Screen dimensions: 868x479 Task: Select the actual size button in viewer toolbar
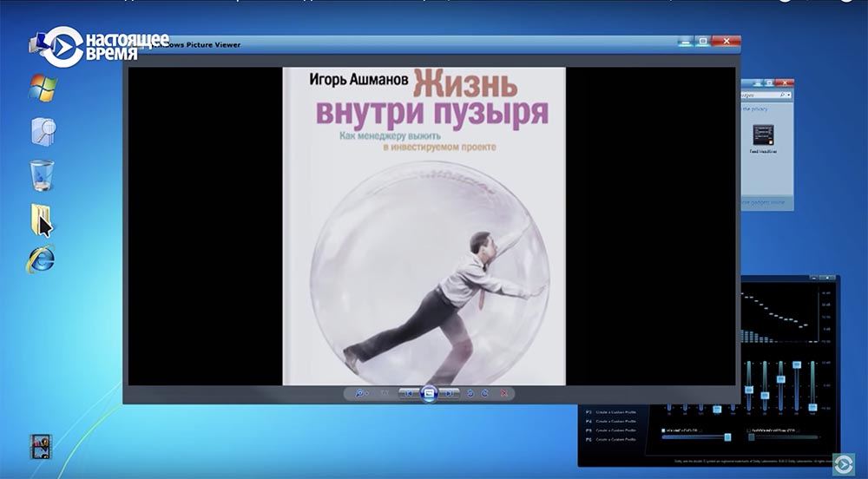(385, 393)
